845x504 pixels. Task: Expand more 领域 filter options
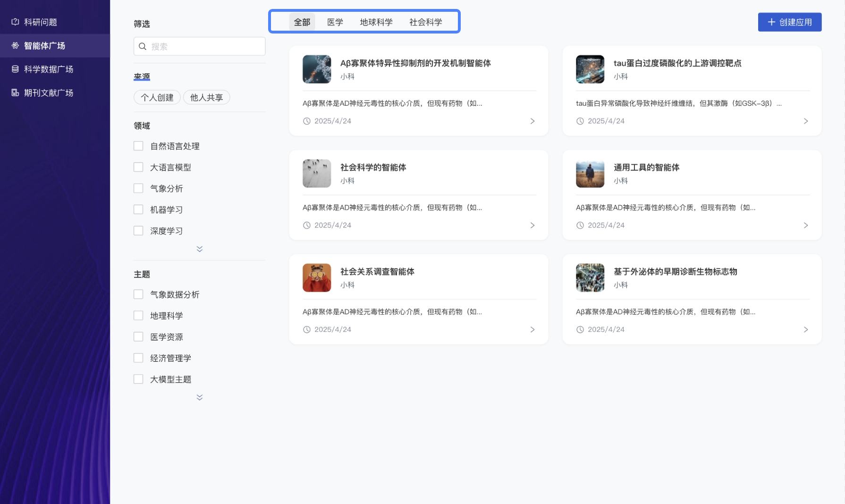(x=199, y=249)
